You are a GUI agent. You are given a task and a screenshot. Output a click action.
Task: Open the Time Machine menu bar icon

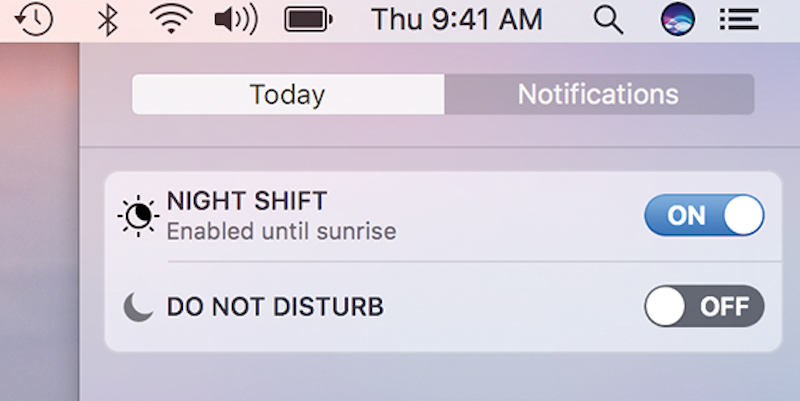pyautogui.click(x=36, y=19)
